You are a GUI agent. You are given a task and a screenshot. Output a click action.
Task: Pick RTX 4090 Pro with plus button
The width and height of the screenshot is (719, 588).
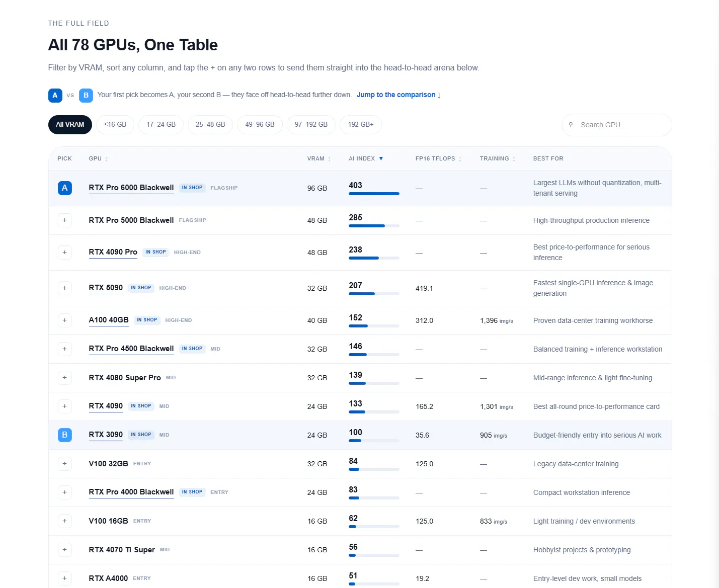click(64, 253)
